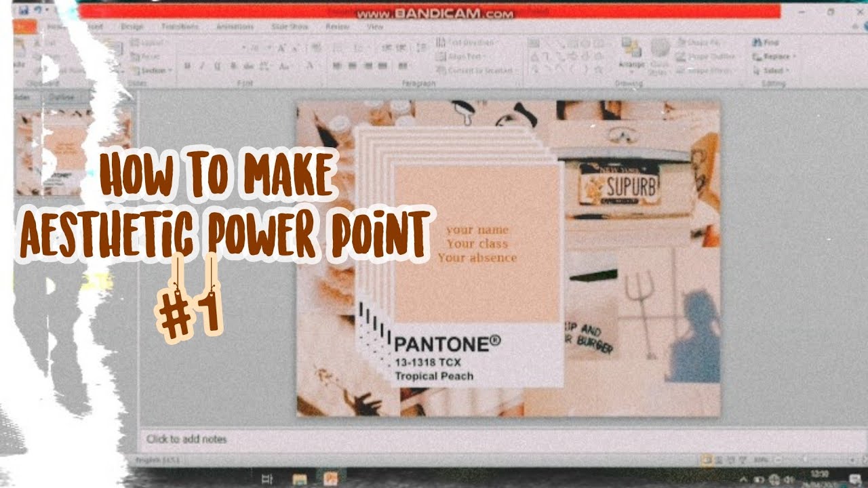The width and height of the screenshot is (868, 488).
Task: Switch to the Outline pane tab
Action: pos(63,97)
